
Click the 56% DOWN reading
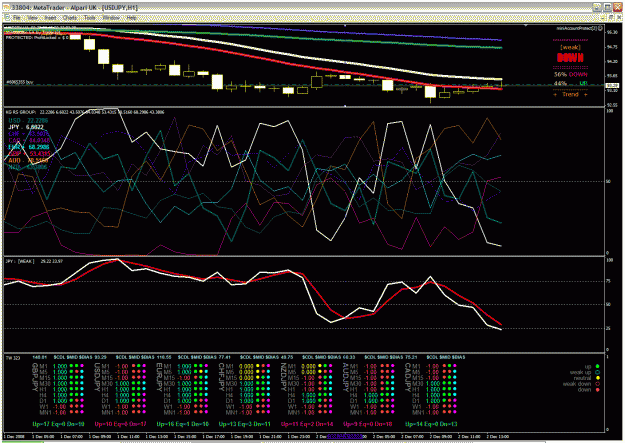click(570, 75)
